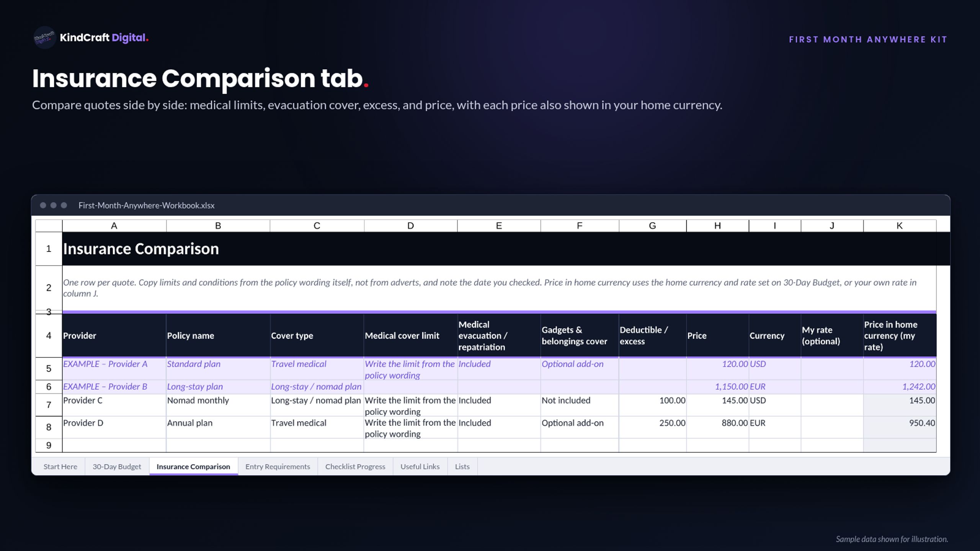980x551 pixels.
Task: Open the Start Here sheet tab
Action: 60,466
